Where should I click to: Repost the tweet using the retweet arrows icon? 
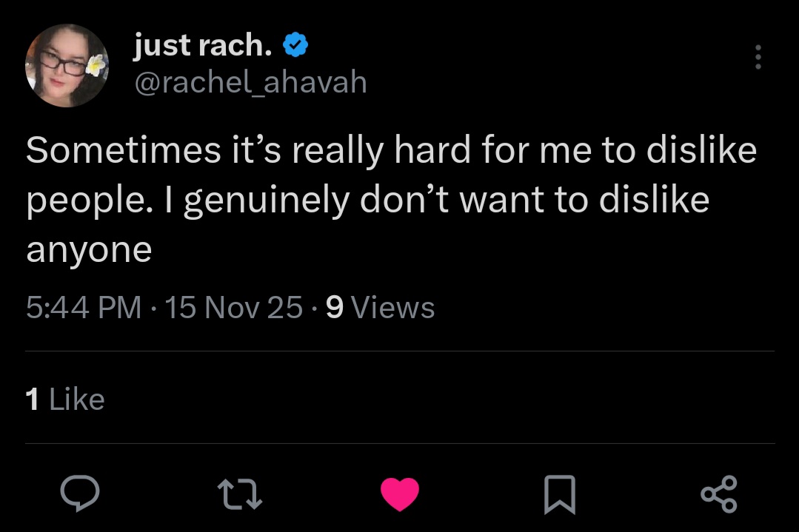coord(239,495)
